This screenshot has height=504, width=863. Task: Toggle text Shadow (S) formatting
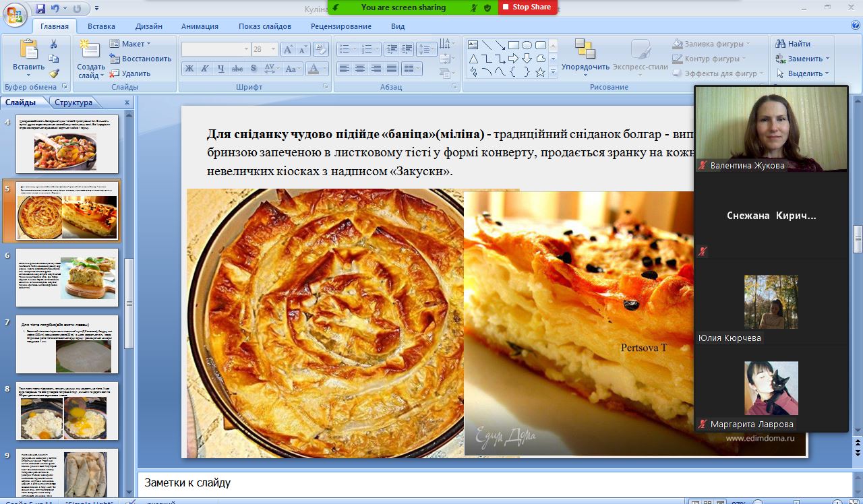point(253,68)
